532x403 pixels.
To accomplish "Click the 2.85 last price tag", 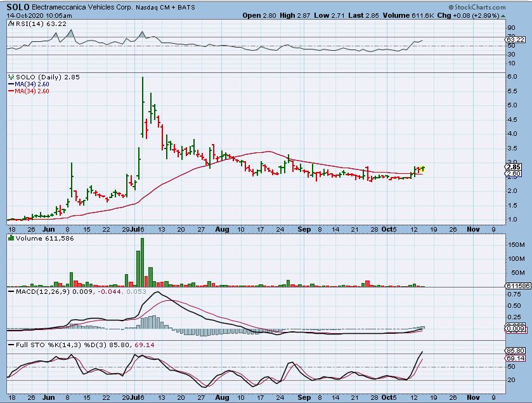I will 513,167.
